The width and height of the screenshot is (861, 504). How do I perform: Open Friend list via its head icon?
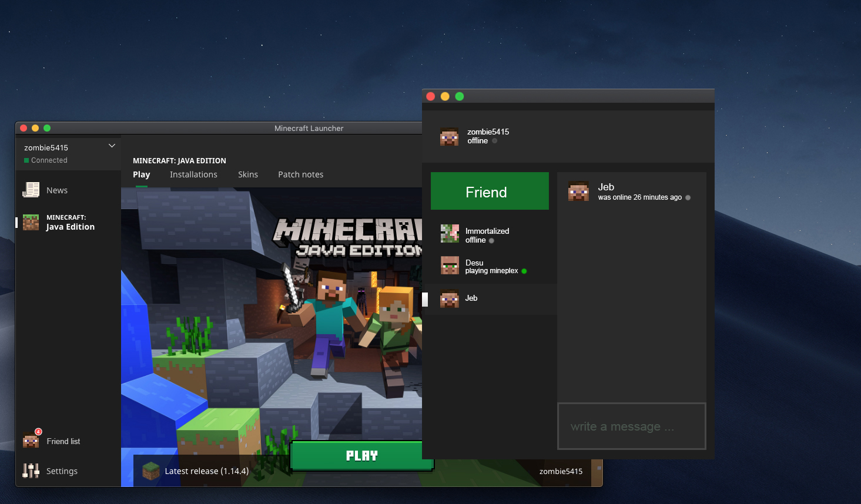31,441
